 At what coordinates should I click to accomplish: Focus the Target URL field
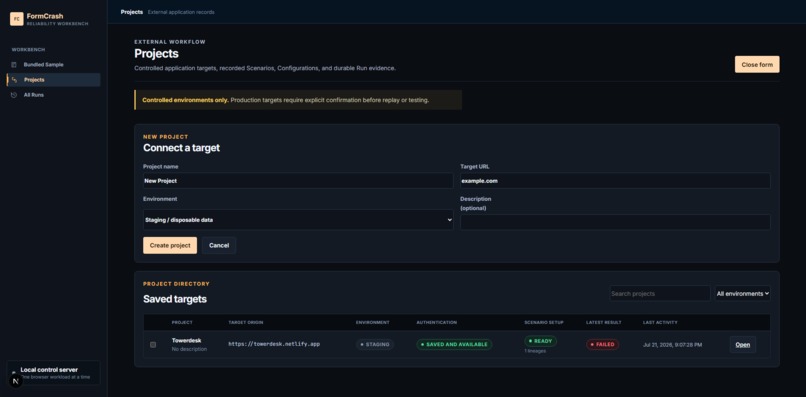coord(615,181)
